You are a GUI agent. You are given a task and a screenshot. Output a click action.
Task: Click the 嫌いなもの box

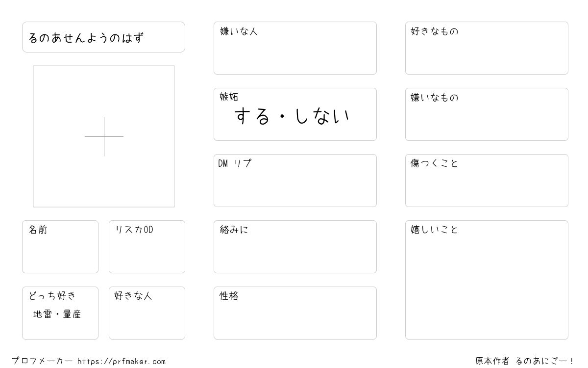tap(487, 114)
